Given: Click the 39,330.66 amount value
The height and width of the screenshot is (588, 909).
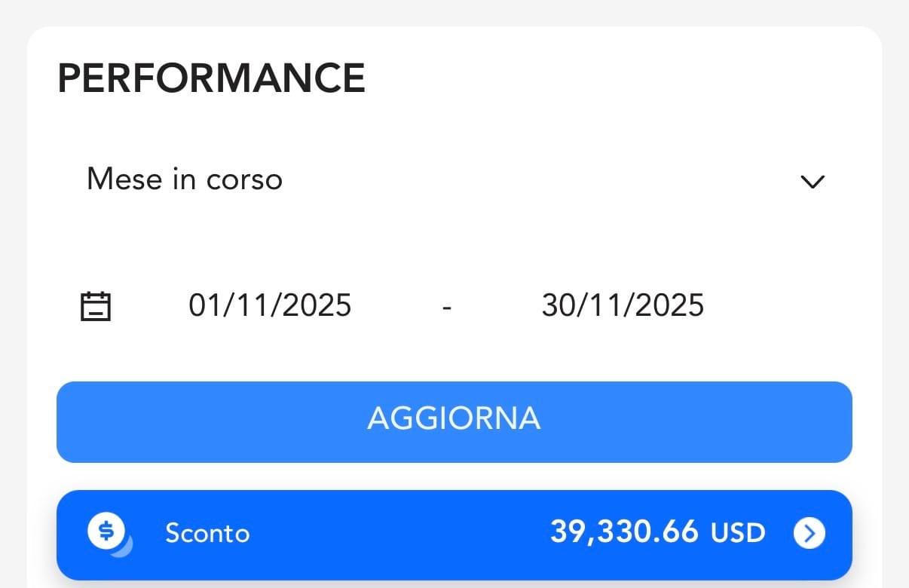Looking at the screenshot, I should point(624,532).
